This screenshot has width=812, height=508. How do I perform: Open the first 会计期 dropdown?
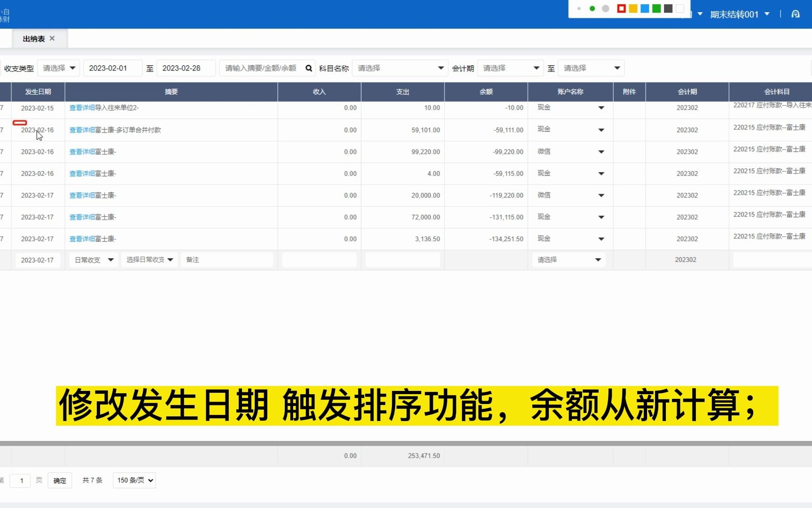pyautogui.click(x=510, y=68)
